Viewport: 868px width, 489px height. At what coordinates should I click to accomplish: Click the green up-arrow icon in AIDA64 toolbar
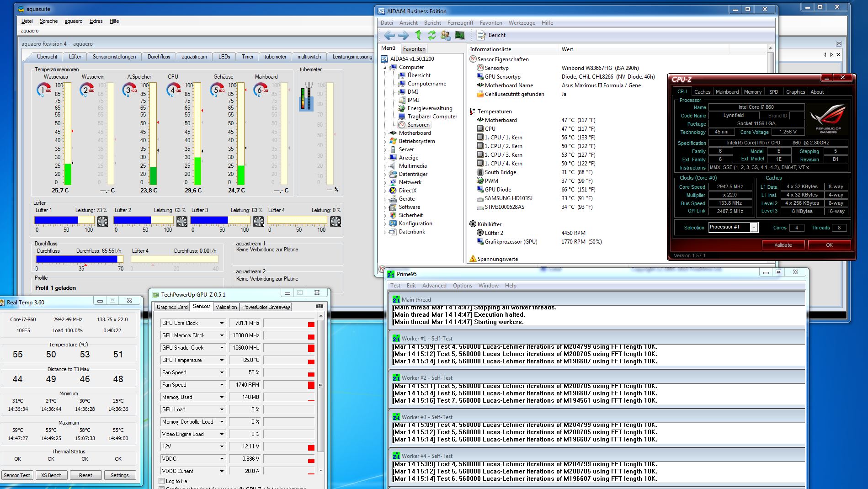(x=418, y=35)
